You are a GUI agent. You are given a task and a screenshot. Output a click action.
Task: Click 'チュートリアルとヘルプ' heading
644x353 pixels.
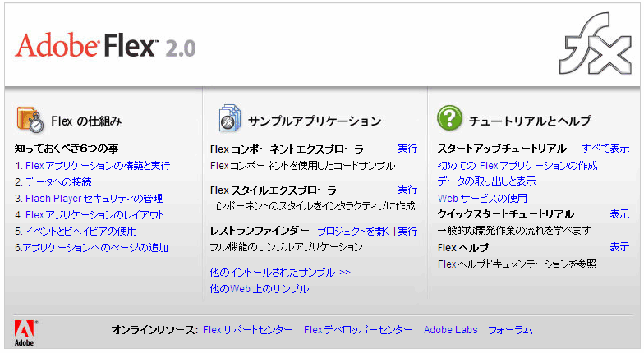pos(530,121)
